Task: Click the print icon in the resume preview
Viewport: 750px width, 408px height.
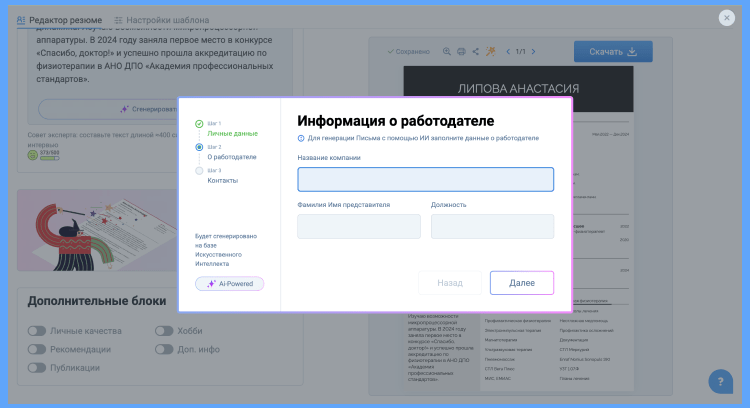Action: (x=461, y=51)
